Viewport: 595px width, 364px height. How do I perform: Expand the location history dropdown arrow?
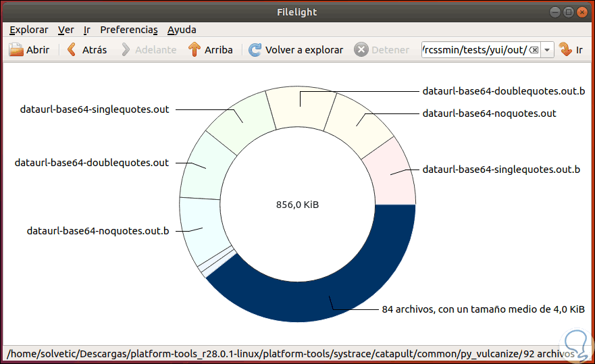click(547, 50)
